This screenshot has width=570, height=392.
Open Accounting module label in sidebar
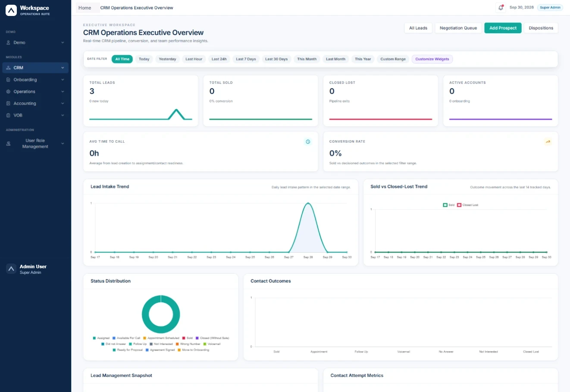click(25, 103)
